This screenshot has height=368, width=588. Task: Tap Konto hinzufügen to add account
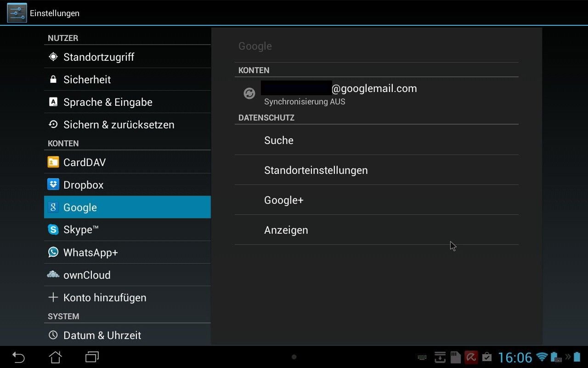click(x=127, y=298)
